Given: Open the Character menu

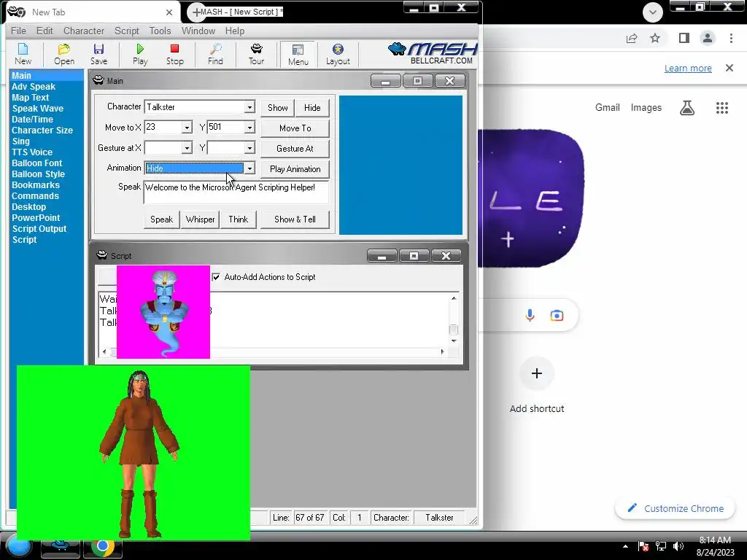Looking at the screenshot, I should point(84,31).
